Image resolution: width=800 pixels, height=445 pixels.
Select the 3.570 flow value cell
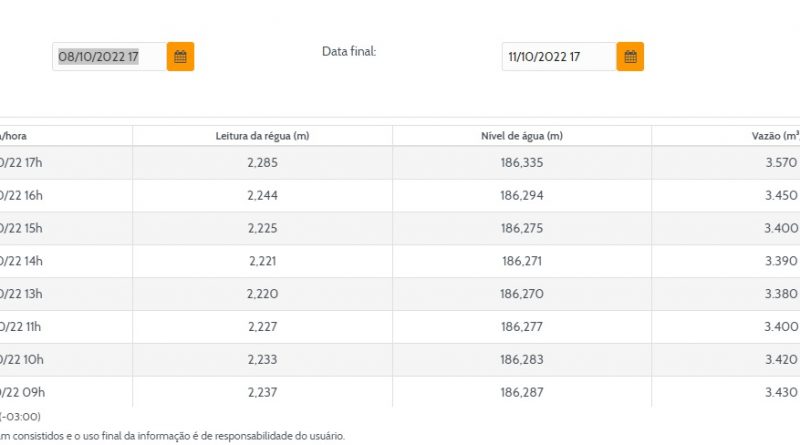click(780, 163)
